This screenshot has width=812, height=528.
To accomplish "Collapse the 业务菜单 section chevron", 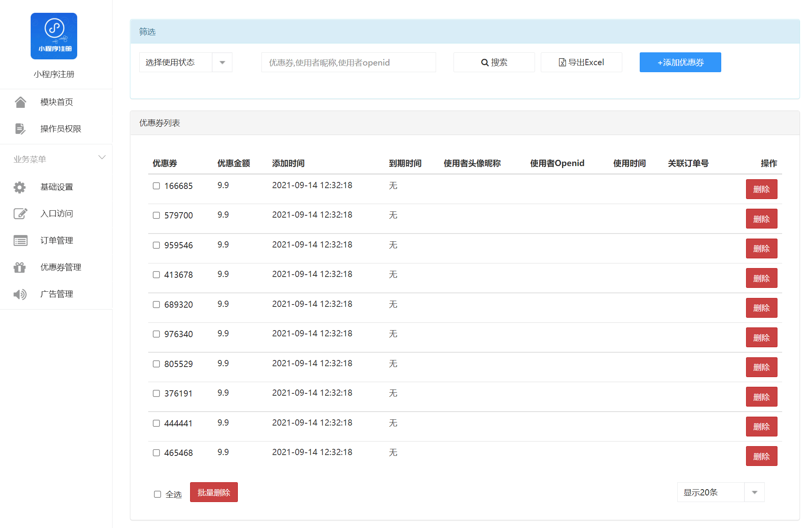I will click(102, 158).
